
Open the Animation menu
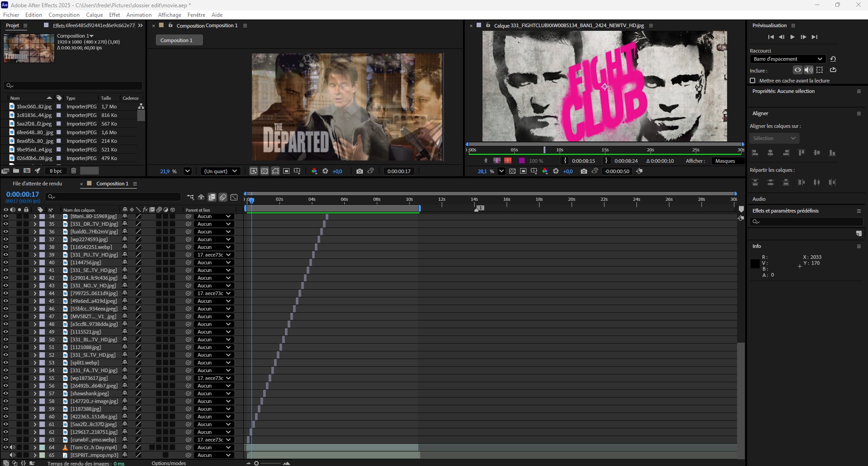(139, 15)
